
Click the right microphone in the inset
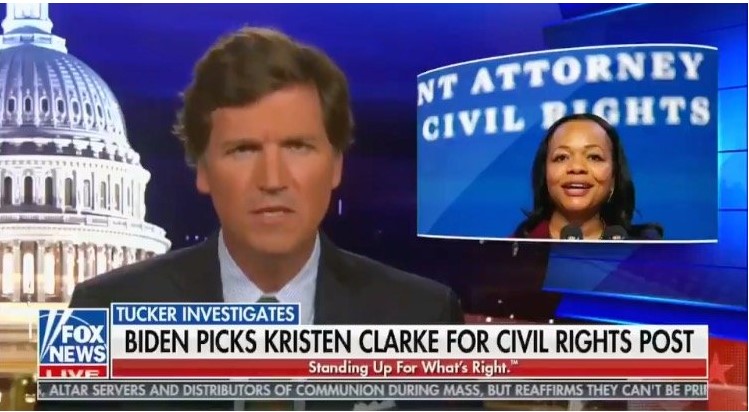click(615, 232)
